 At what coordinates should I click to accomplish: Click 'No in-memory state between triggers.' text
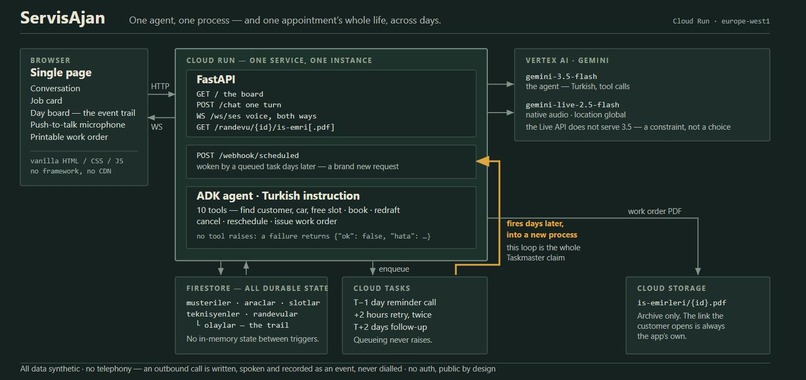tap(252, 339)
